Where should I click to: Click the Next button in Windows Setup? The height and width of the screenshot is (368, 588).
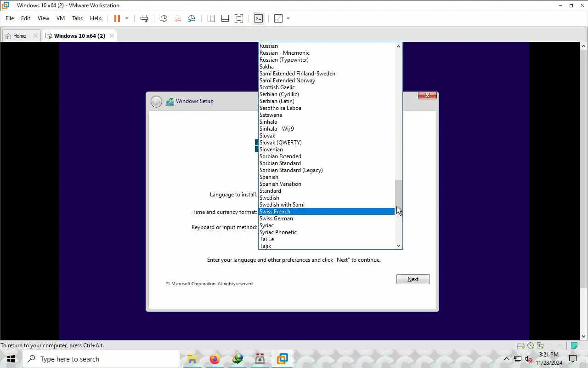[x=413, y=279]
